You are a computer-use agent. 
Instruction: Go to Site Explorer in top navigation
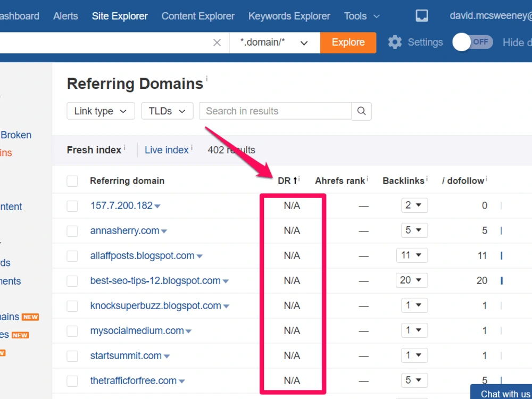pyautogui.click(x=120, y=16)
